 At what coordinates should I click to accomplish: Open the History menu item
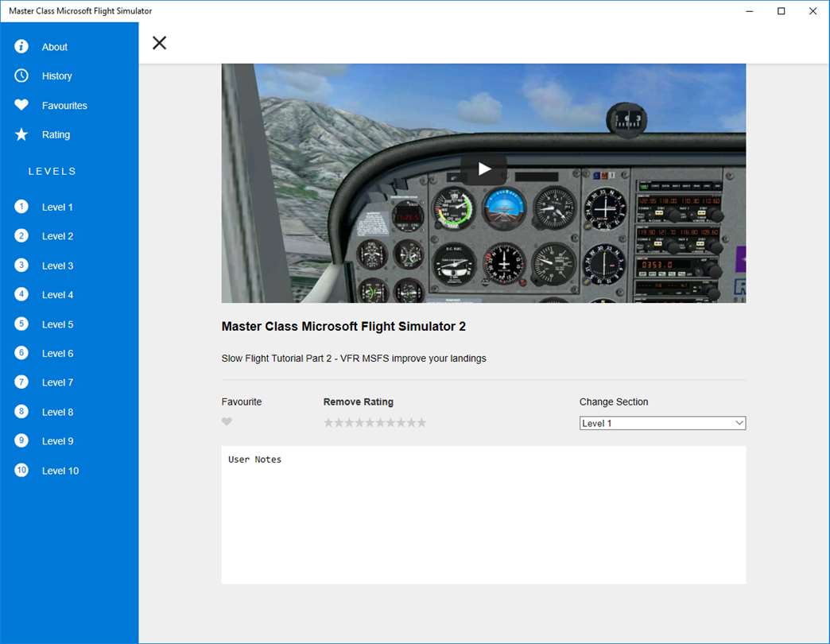56,76
